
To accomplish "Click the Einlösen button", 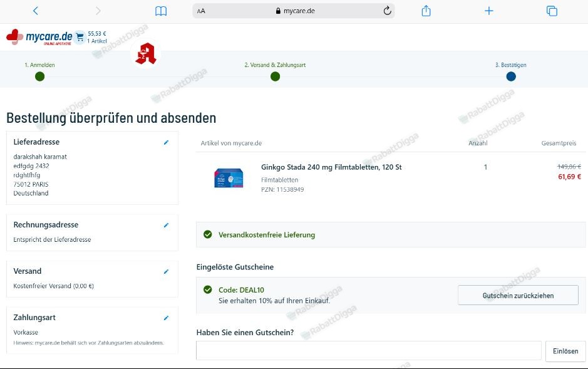I will tap(565, 351).
